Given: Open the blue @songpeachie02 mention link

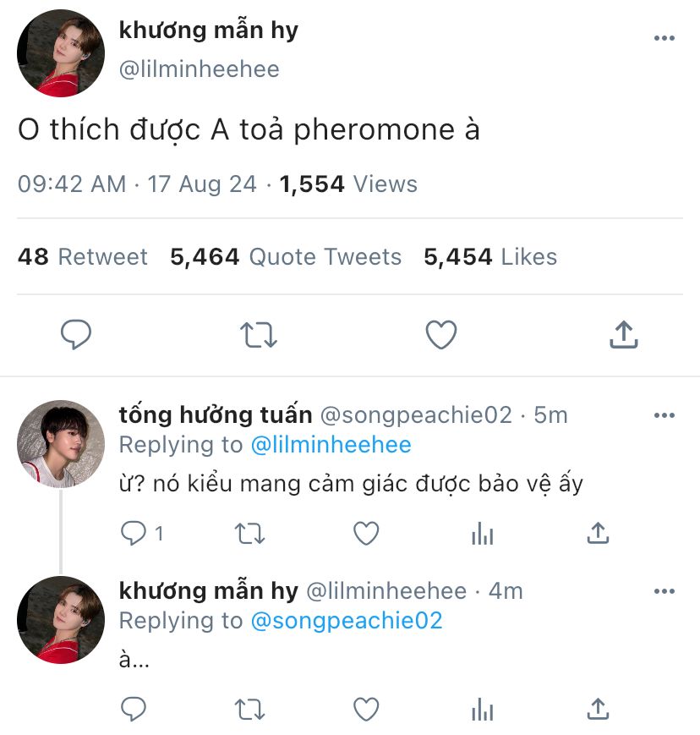Looking at the screenshot, I should point(347,621).
